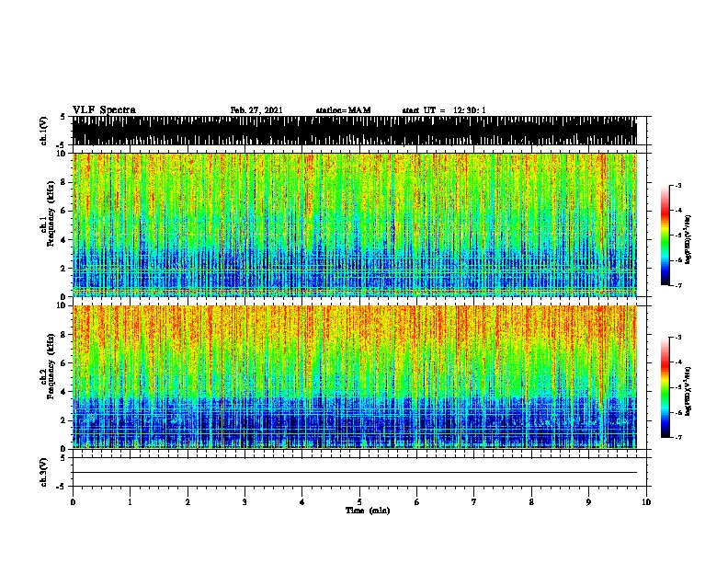Click time axis tick label "9"
The width and height of the screenshot is (728, 563).
588,501
